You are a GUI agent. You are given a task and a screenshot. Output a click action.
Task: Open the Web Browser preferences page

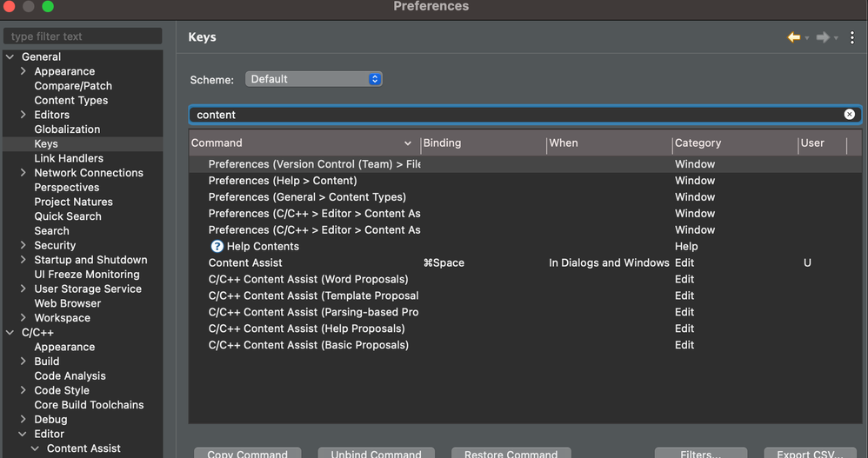[68, 303]
